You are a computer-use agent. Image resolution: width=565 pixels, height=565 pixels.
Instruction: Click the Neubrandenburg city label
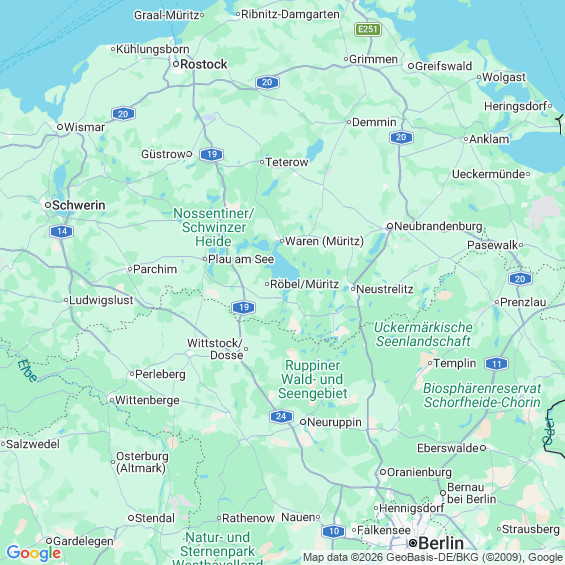(x=438, y=226)
